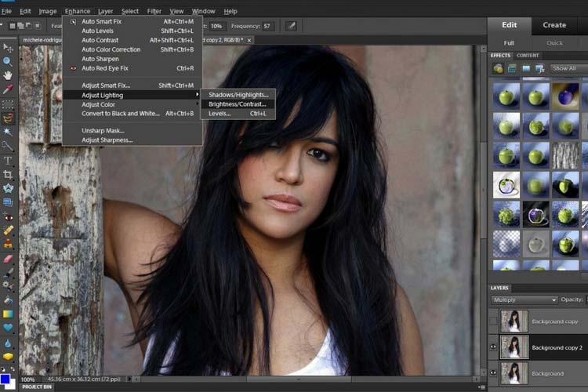Click the Frequency input field
The height and width of the screenshot is (392, 588).
pyautogui.click(x=267, y=26)
